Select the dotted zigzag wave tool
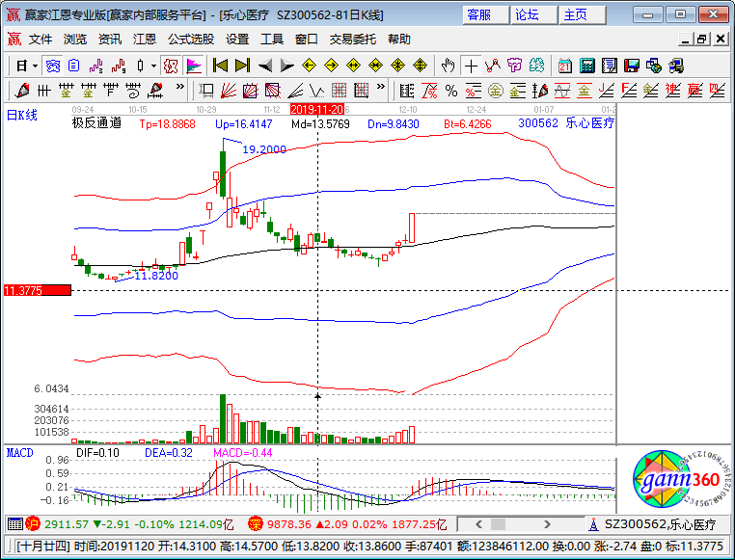 317,91
